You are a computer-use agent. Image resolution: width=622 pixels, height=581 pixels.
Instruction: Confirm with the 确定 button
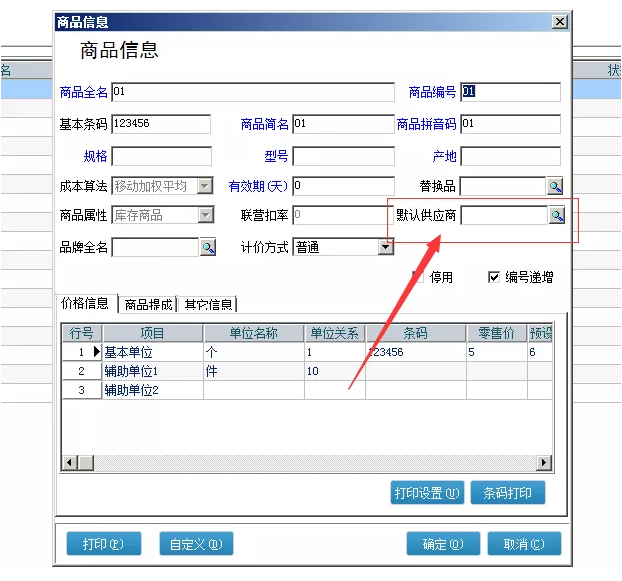point(443,543)
